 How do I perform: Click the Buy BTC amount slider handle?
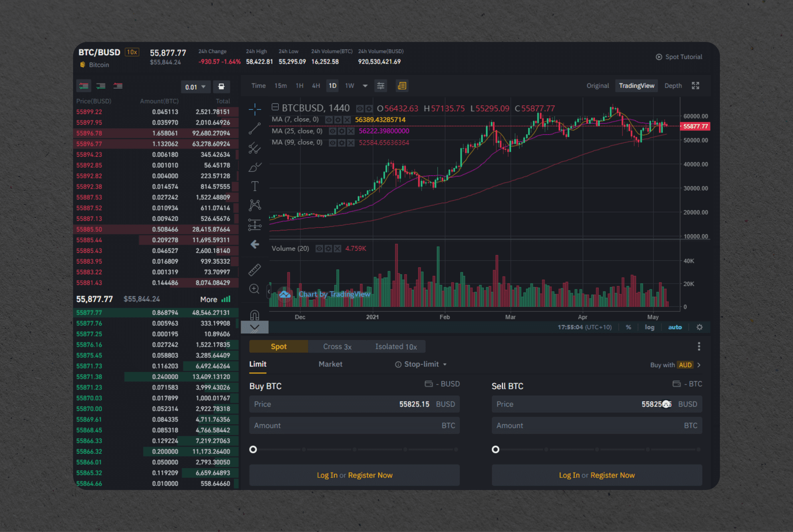pos(253,450)
